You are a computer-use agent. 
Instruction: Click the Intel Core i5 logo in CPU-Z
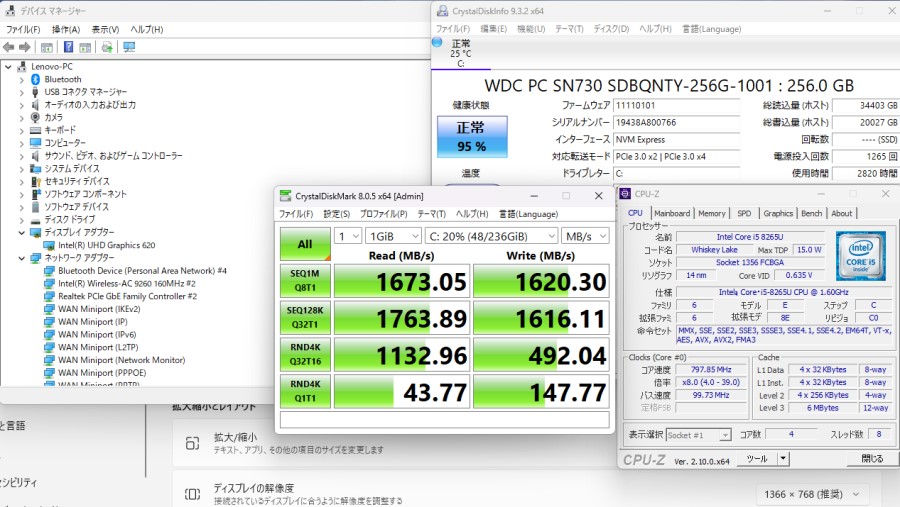(860, 256)
